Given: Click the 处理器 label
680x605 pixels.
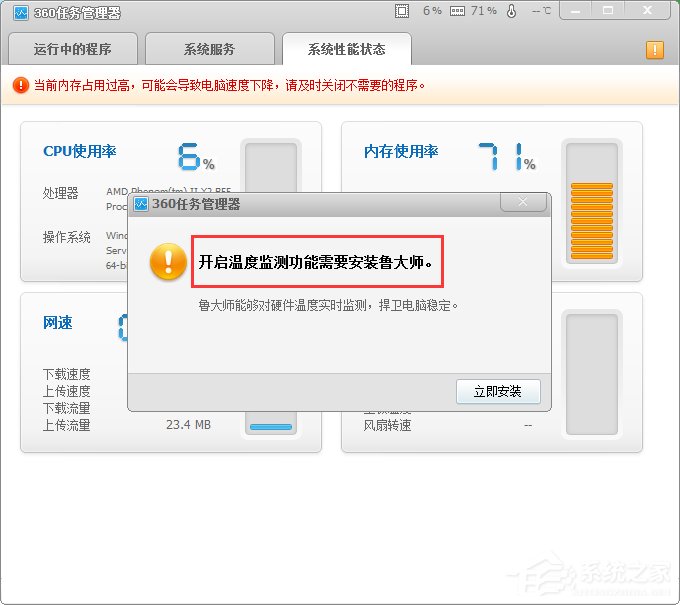Looking at the screenshot, I should click(60, 193).
